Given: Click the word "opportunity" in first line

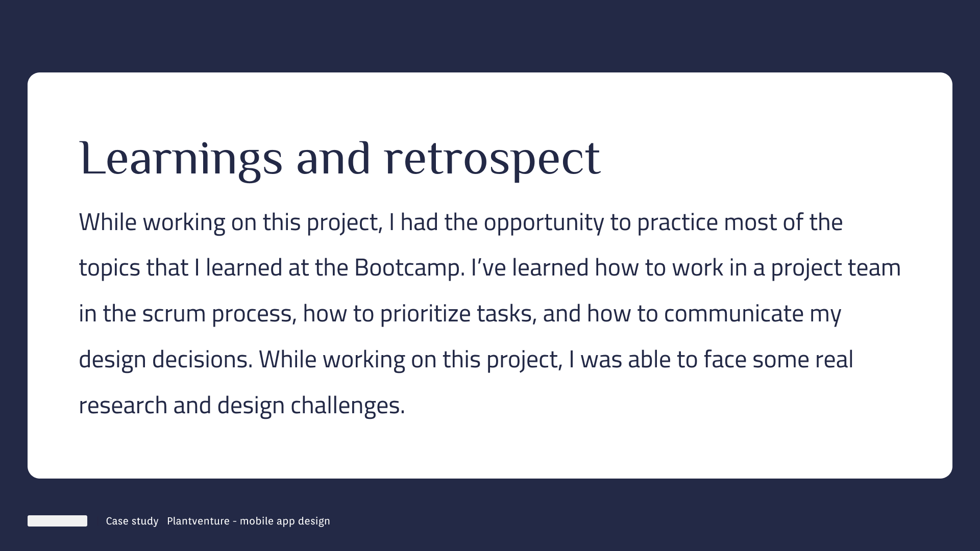Looking at the screenshot, I should [544, 222].
